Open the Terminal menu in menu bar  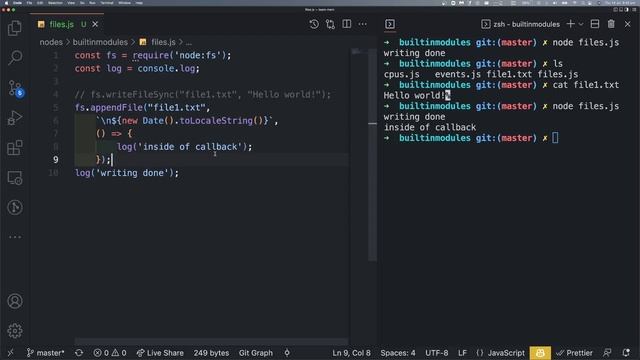pyautogui.click(x=107, y=3)
